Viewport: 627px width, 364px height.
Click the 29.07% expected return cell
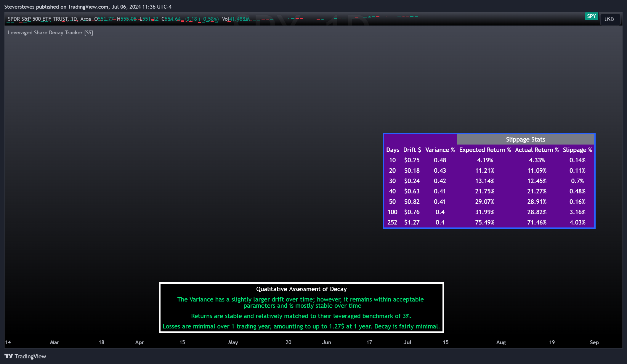click(485, 202)
